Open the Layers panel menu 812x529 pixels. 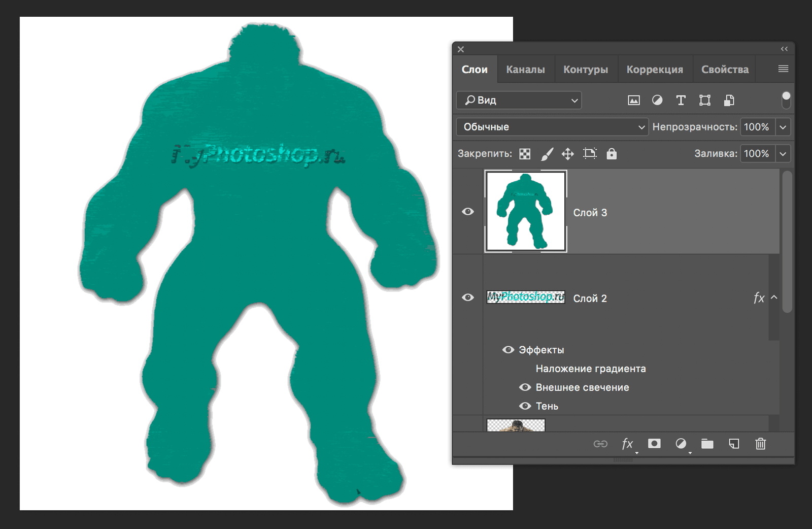click(783, 69)
